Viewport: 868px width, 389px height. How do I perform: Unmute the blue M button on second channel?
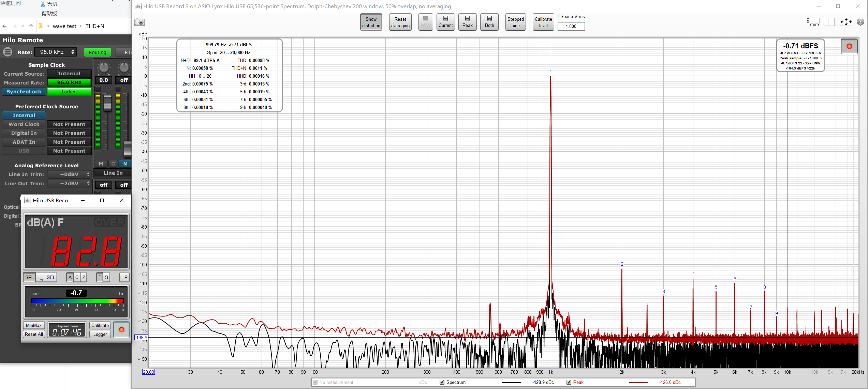click(x=125, y=164)
